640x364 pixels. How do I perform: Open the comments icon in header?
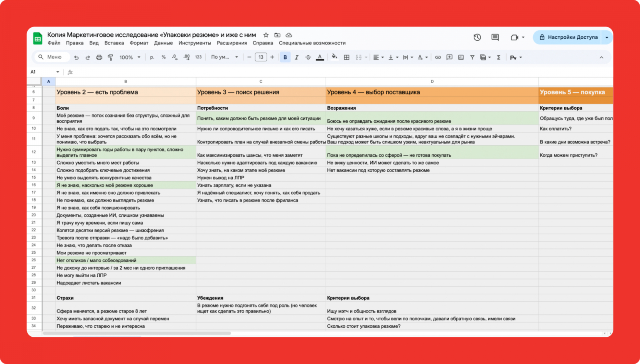pos(495,37)
